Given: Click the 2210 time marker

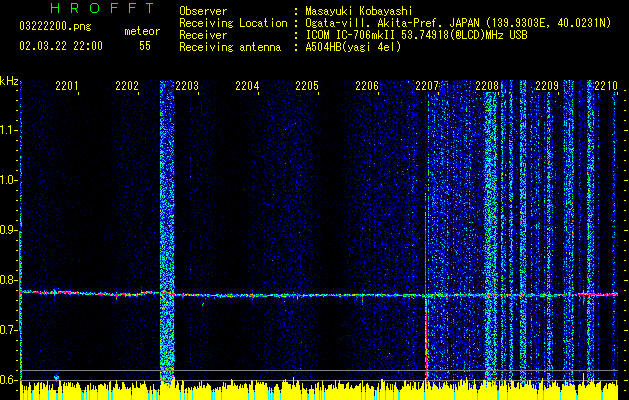Looking at the screenshot, I should 606,86.
